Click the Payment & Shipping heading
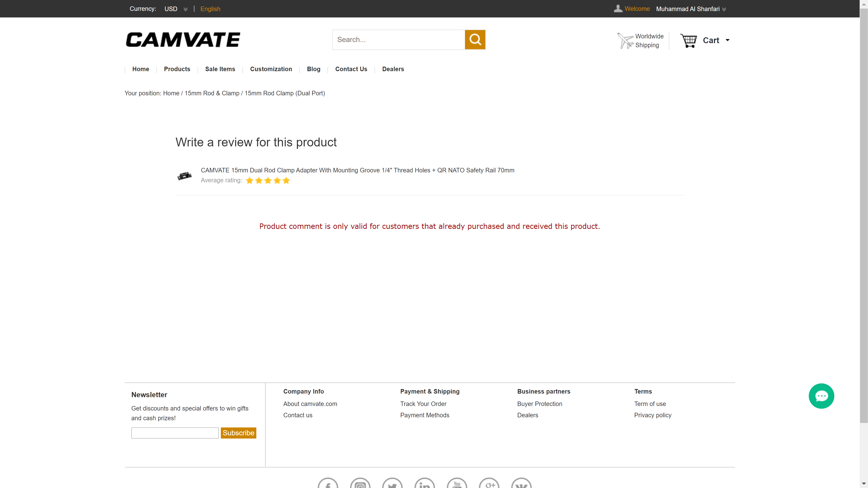 [430, 391]
